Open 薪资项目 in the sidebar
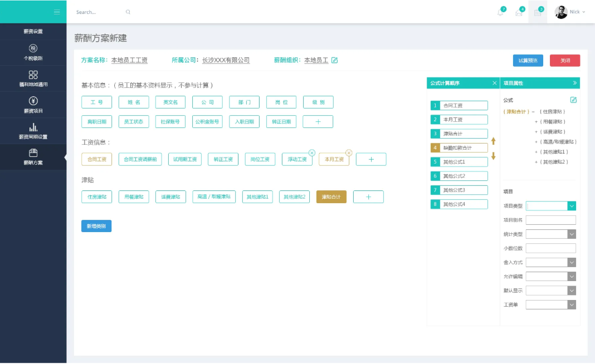The width and height of the screenshot is (595, 364). [x=33, y=105]
